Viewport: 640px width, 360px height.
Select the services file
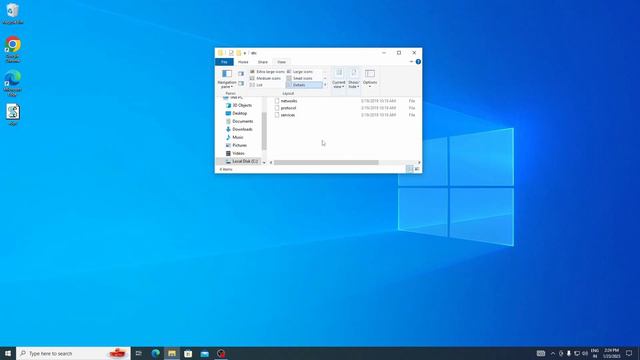288,115
